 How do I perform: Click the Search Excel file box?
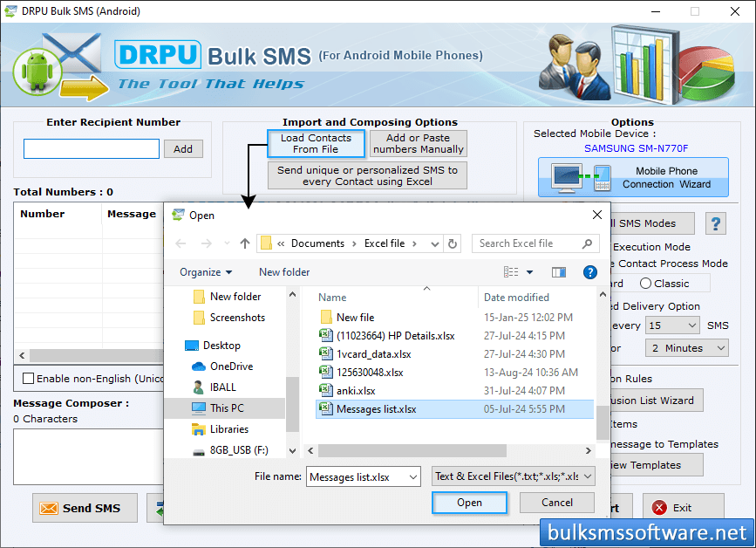535,243
